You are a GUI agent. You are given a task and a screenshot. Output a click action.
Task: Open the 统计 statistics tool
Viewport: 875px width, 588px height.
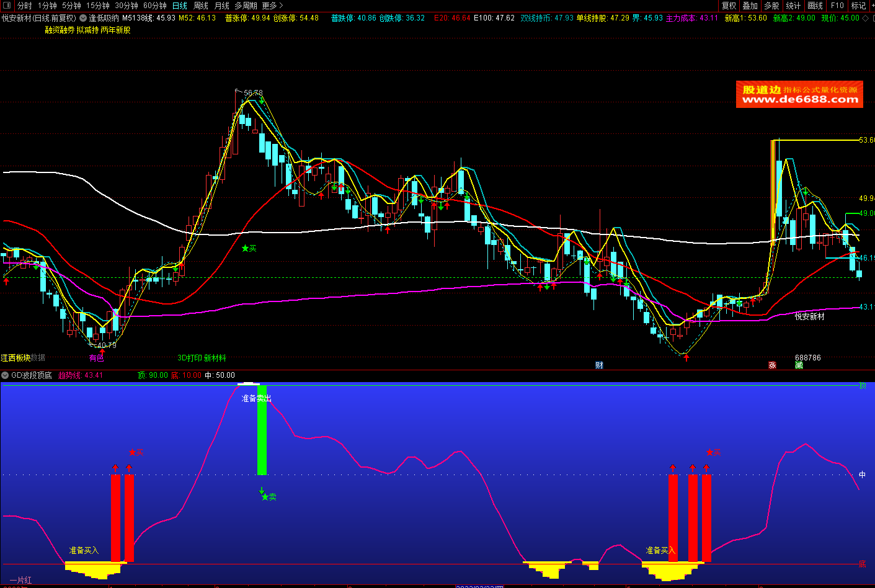coord(793,6)
